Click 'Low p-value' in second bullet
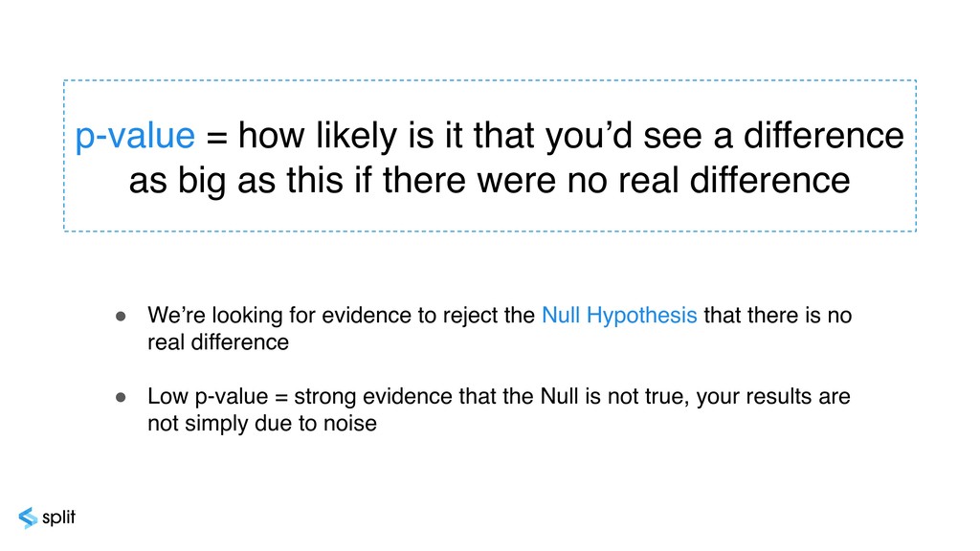Viewport: 980px width, 551px height. tap(208, 397)
